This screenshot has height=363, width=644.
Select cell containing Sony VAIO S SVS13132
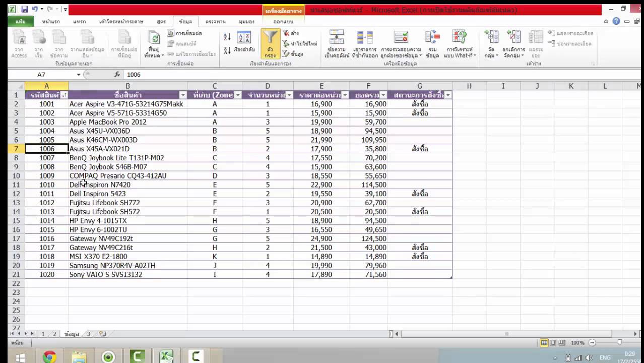click(127, 275)
